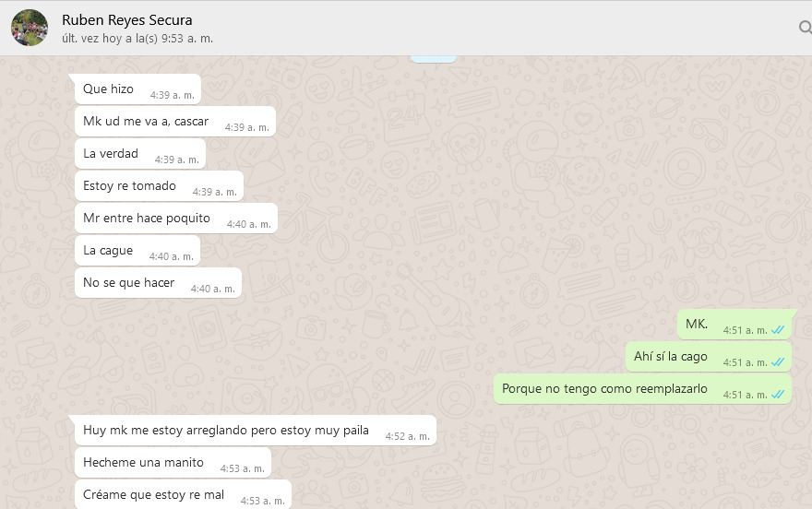Click the 'La verdad' message
The width and height of the screenshot is (812, 509).
(140, 154)
